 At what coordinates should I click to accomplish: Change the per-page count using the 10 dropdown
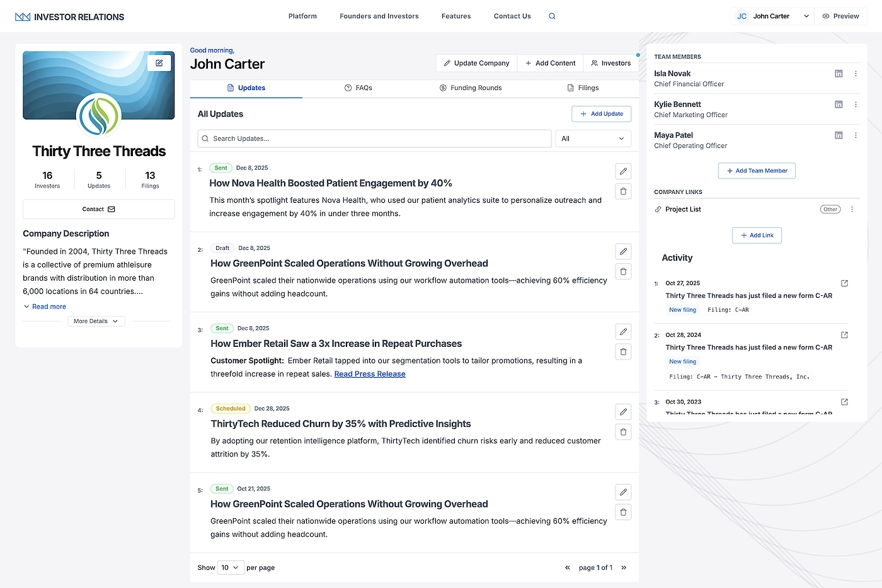[x=231, y=567]
